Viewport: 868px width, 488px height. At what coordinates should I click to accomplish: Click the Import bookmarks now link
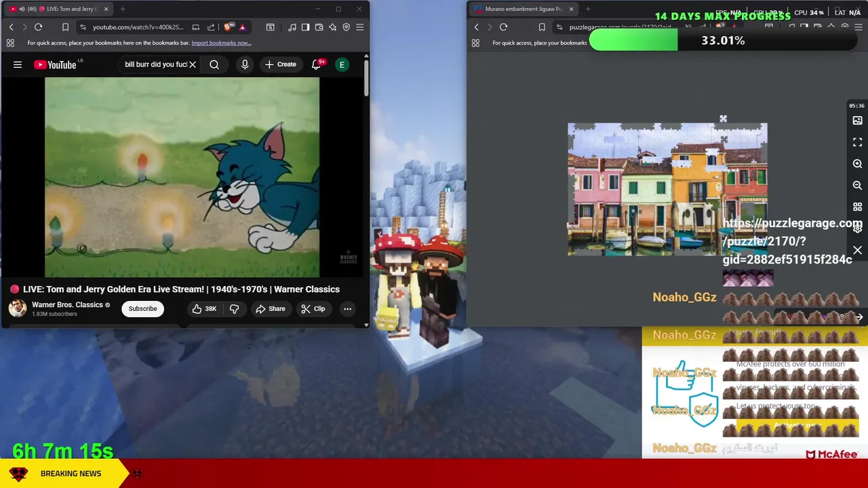221,43
